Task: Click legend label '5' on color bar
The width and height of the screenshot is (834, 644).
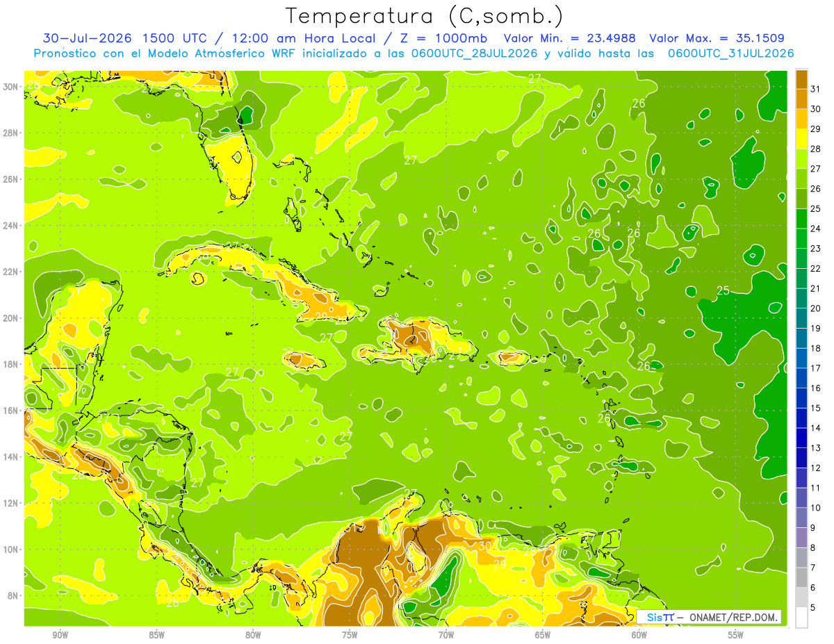Action: (x=813, y=607)
